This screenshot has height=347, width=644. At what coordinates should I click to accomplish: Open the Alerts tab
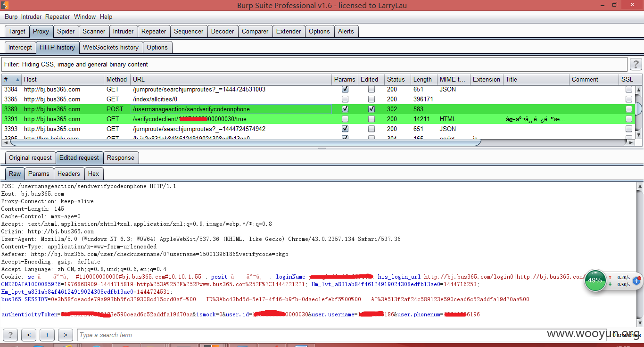tap(346, 31)
